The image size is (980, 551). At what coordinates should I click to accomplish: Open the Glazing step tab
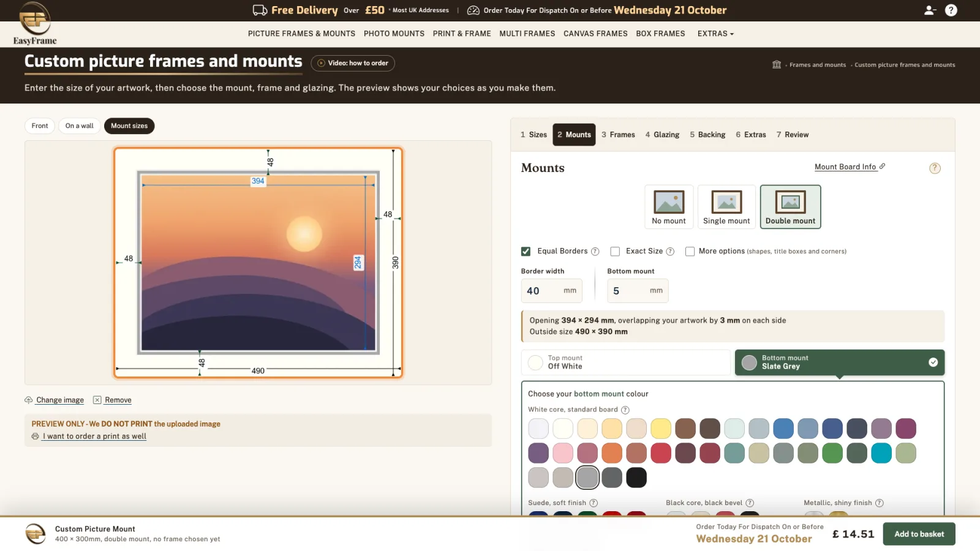tap(662, 135)
